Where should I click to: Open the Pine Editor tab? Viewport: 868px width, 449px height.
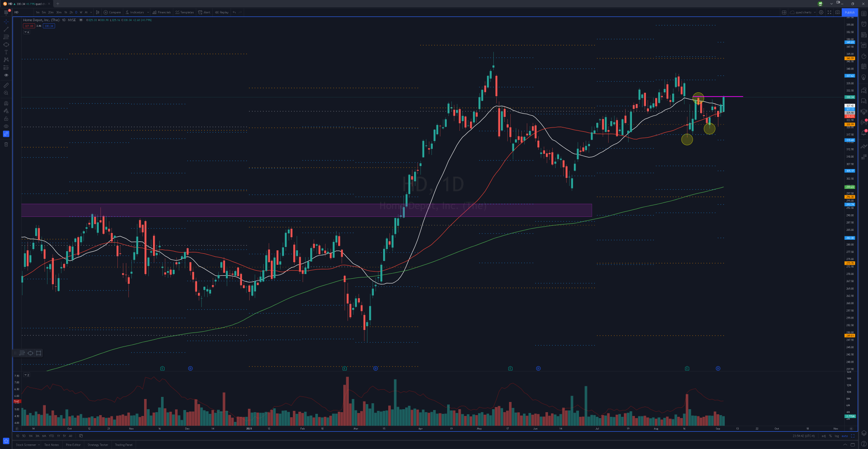[73, 445]
